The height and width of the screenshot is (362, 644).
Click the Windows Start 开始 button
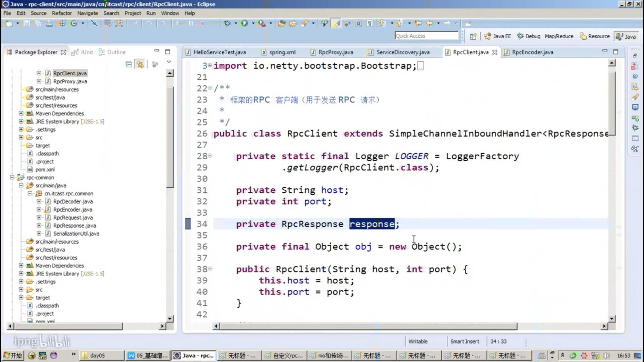point(12,355)
